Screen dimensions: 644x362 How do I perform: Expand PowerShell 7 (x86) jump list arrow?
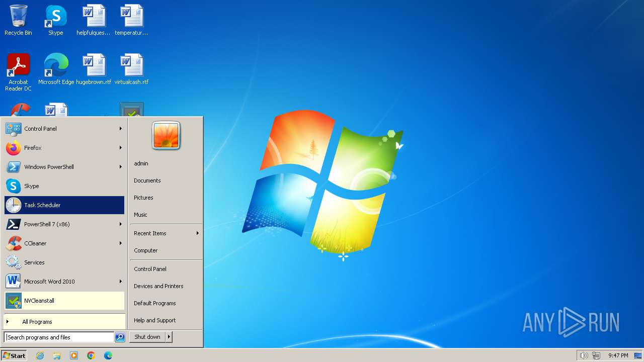[x=121, y=224]
